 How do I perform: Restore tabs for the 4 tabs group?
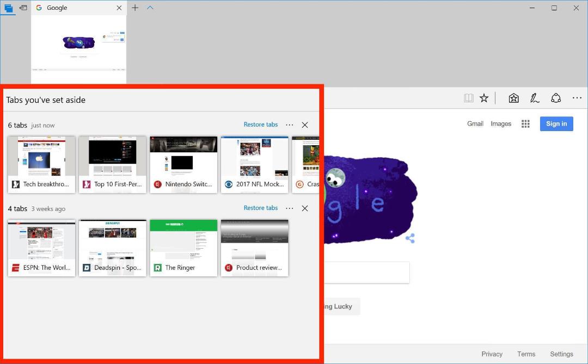pos(261,208)
